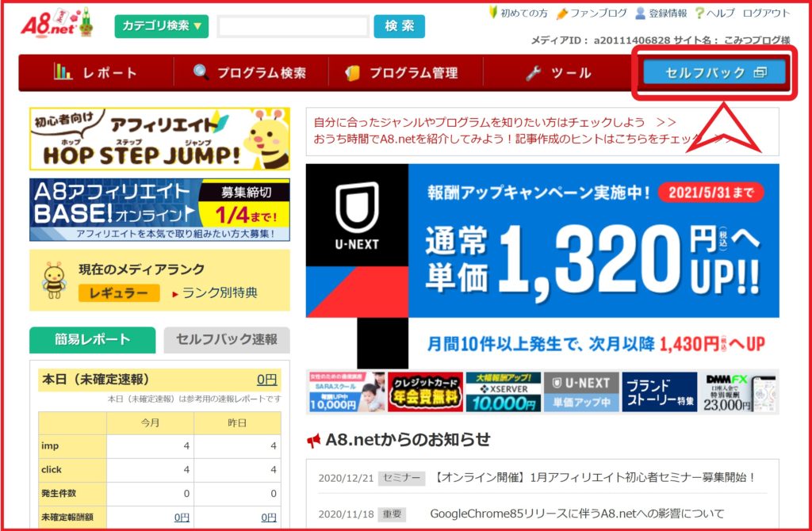Click the 0円 link for 本日
The height and width of the screenshot is (531, 812).
(266, 380)
